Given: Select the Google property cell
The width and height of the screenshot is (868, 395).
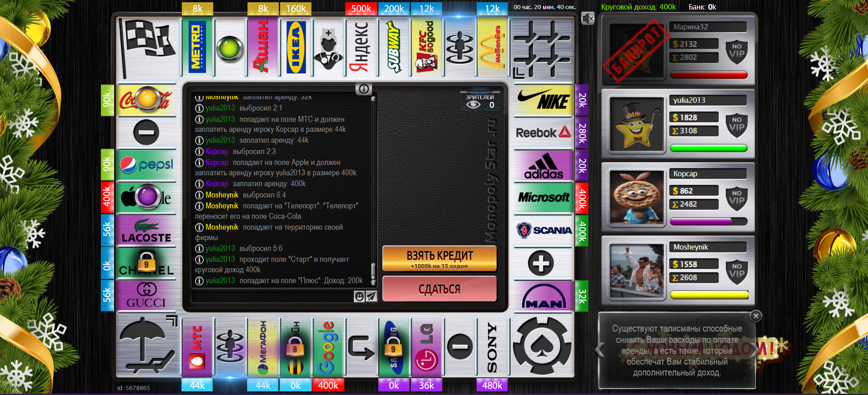Looking at the screenshot, I should coord(329,347).
